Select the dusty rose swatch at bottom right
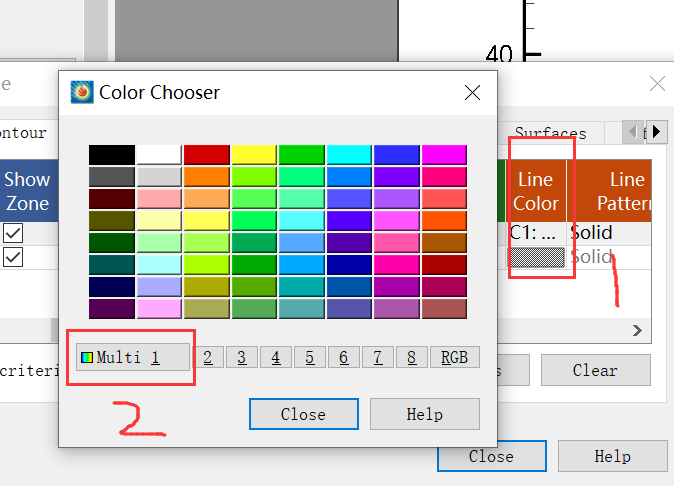This screenshot has width=674, height=486. click(x=444, y=309)
